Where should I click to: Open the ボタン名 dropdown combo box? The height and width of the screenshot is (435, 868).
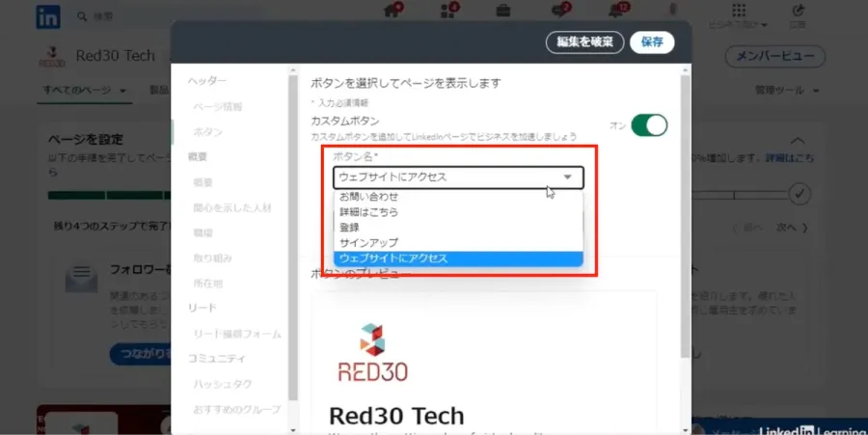pyautogui.click(x=458, y=177)
